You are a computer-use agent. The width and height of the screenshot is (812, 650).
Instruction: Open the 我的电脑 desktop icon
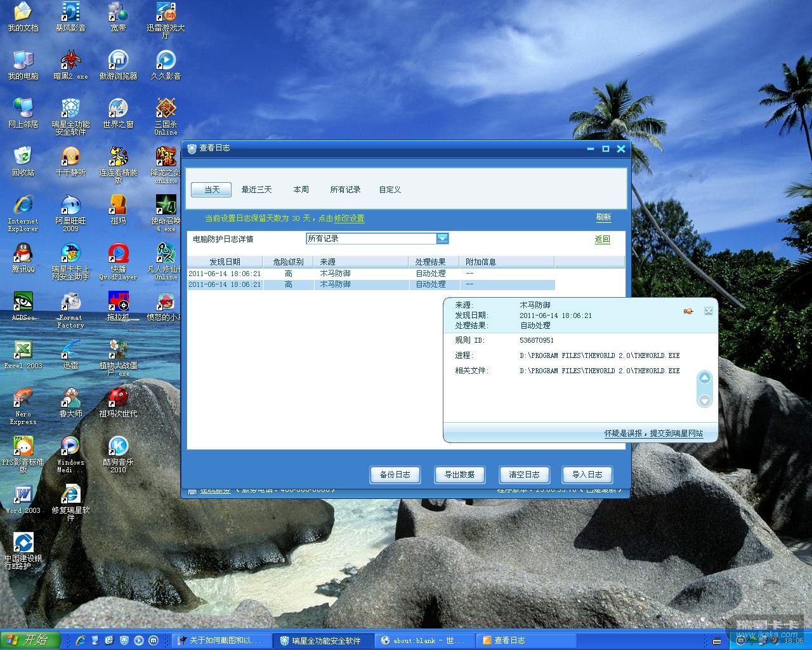tap(23, 65)
